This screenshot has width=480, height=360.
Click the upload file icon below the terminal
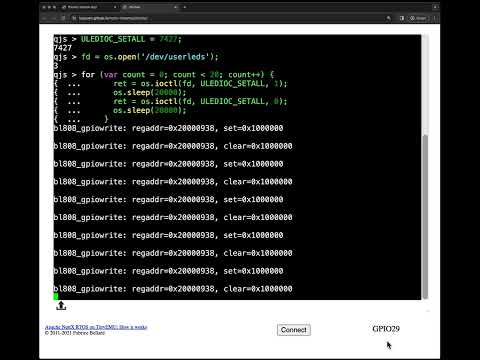[x=61, y=305]
